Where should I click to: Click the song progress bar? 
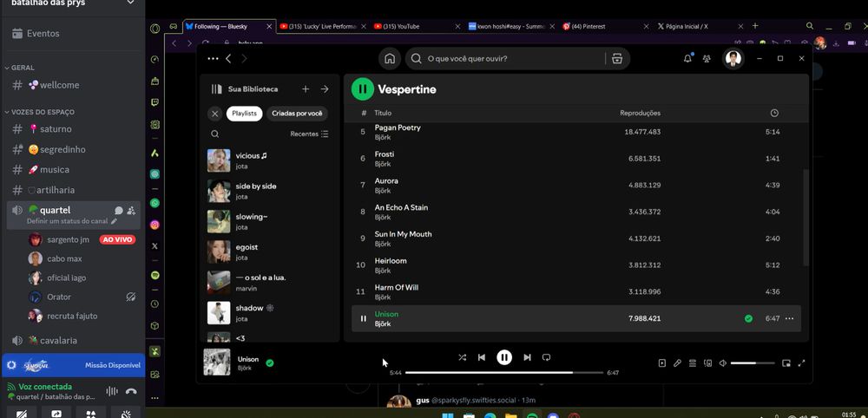pyautogui.click(x=503, y=373)
